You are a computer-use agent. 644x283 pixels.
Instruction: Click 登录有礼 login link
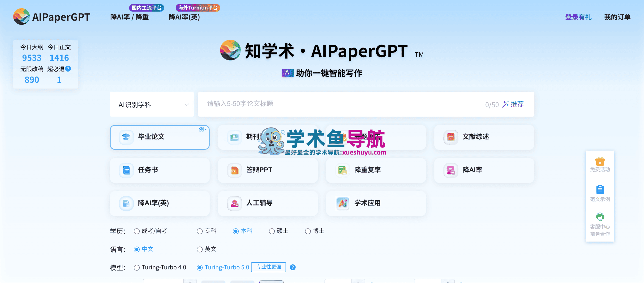point(578,17)
